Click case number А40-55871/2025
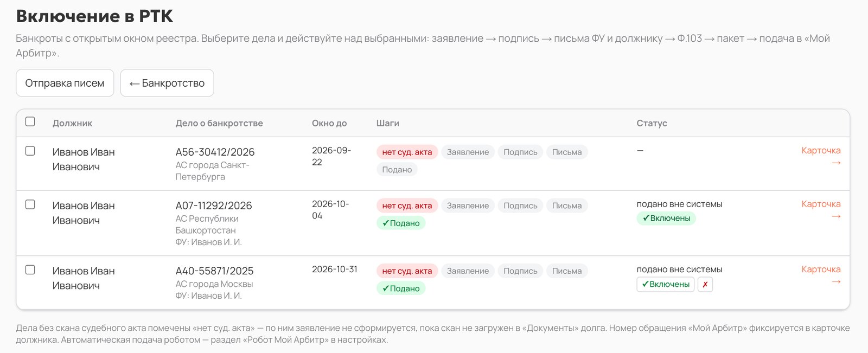Viewport: 868px width, 353px height. [214, 271]
